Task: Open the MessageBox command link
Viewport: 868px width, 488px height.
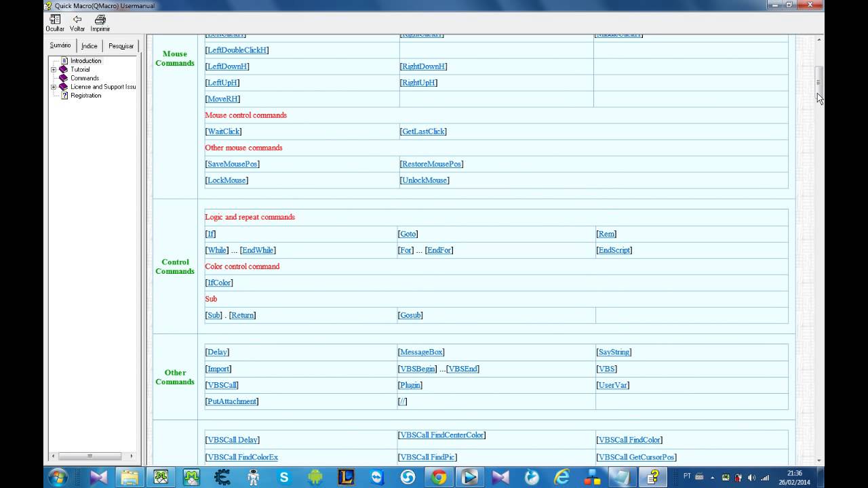Action: [x=421, y=352]
